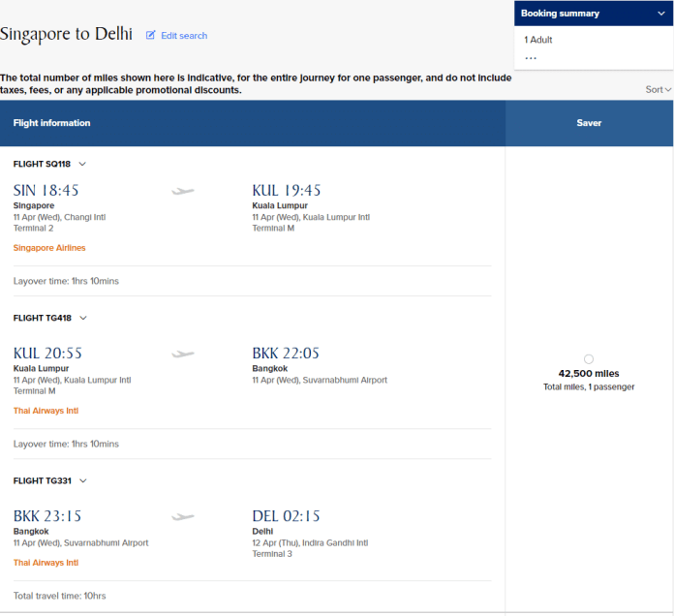Viewport: 674px width, 616px height.
Task: Click the BKK 22:05 arrival time
Action: click(x=286, y=353)
